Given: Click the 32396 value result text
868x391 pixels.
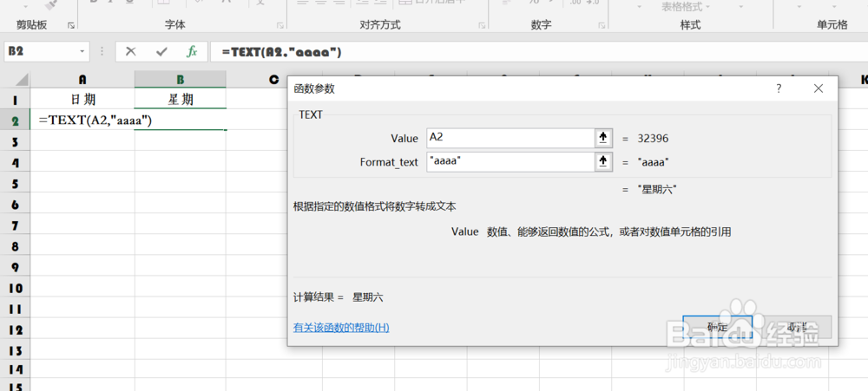Looking at the screenshot, I should tap(653, 138).
